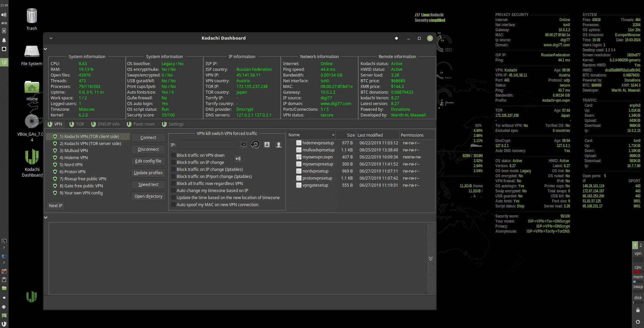
Task: Click the Open directory button
Action: 148,196
